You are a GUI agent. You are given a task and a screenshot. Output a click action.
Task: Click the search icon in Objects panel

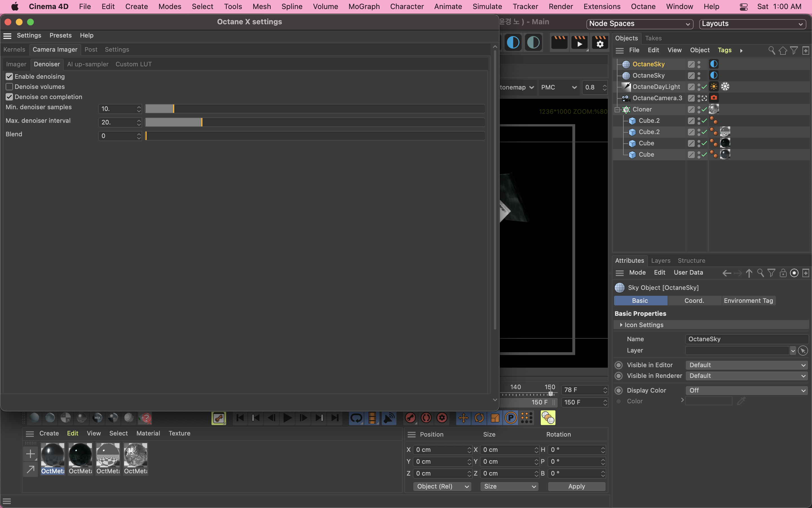(771, 51)
